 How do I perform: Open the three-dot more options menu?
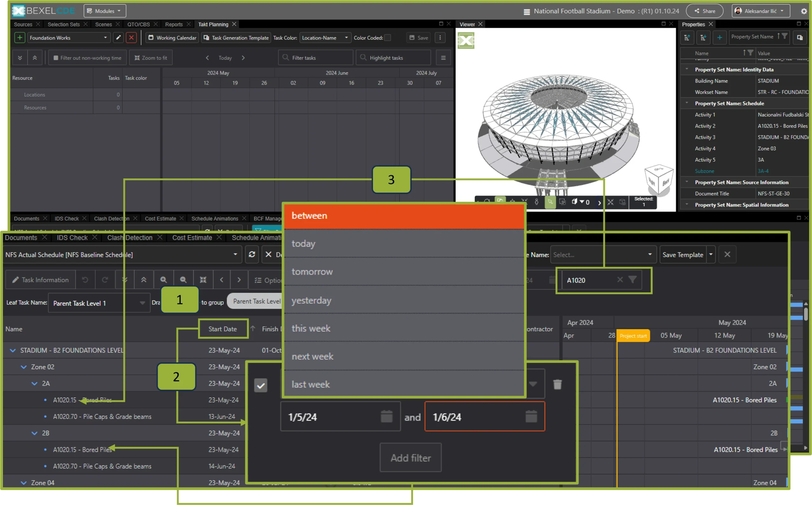tap(440, 38)
